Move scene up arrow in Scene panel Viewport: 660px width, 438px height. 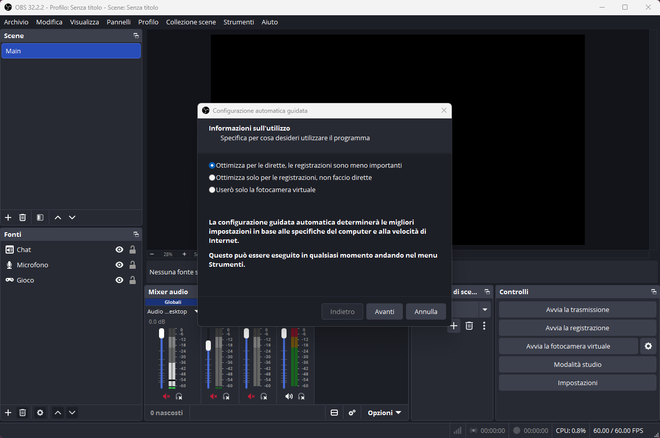[x=58, y=218]
